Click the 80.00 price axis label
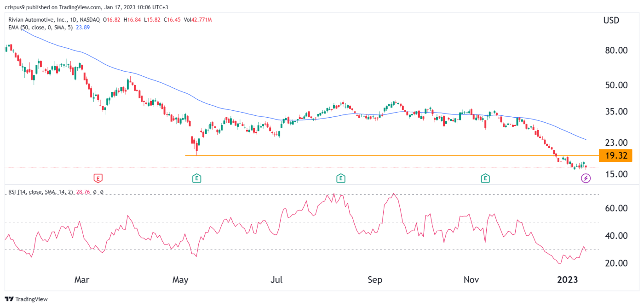The image size is (644, 307). point(617,50)
